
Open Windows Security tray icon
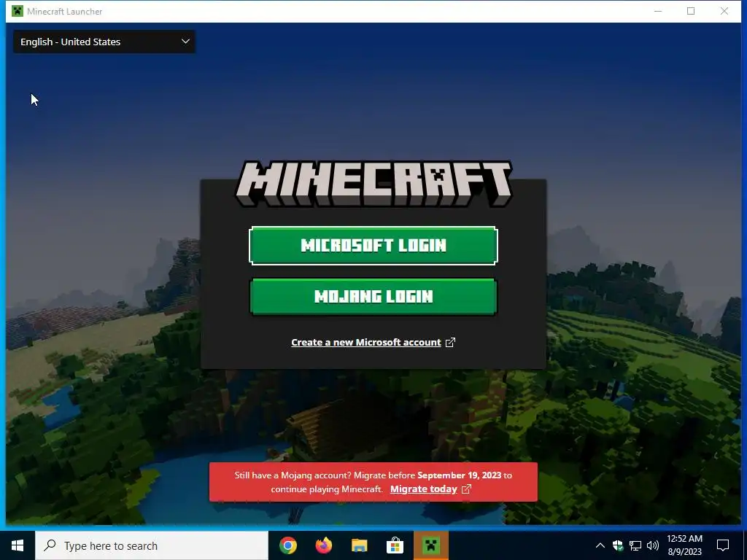(x=618, y=545)
